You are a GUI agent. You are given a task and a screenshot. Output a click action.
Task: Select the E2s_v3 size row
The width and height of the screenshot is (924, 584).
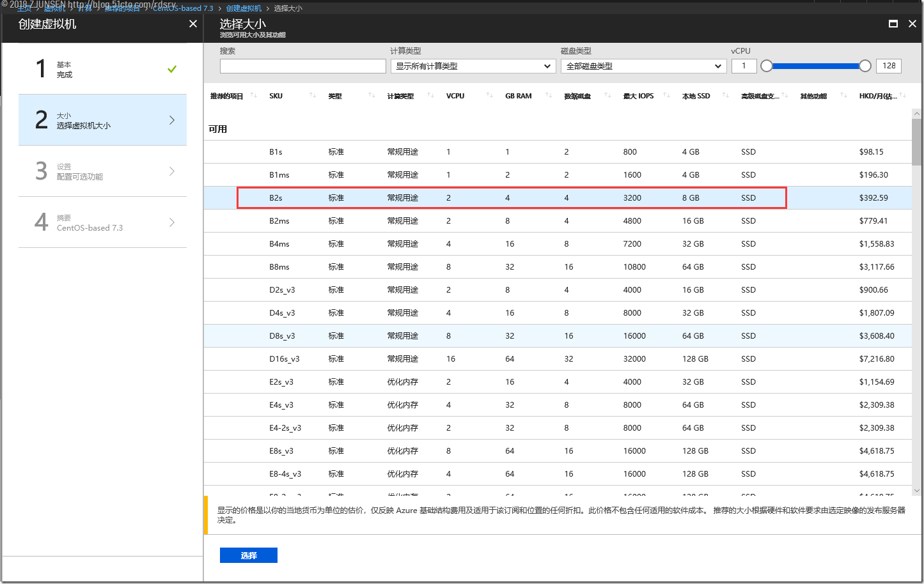click(558, 382)
